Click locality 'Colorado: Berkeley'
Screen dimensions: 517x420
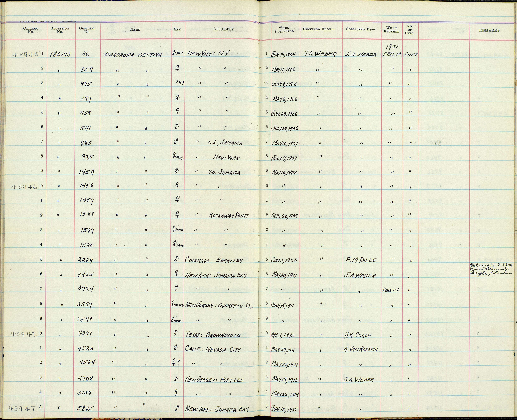coord(214,260)
